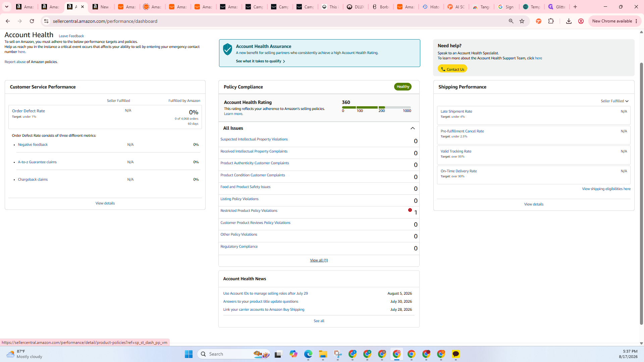This screenshot has height=362, width=644.
Task: Open Task View on the taskbar
Action: (278, 354)
